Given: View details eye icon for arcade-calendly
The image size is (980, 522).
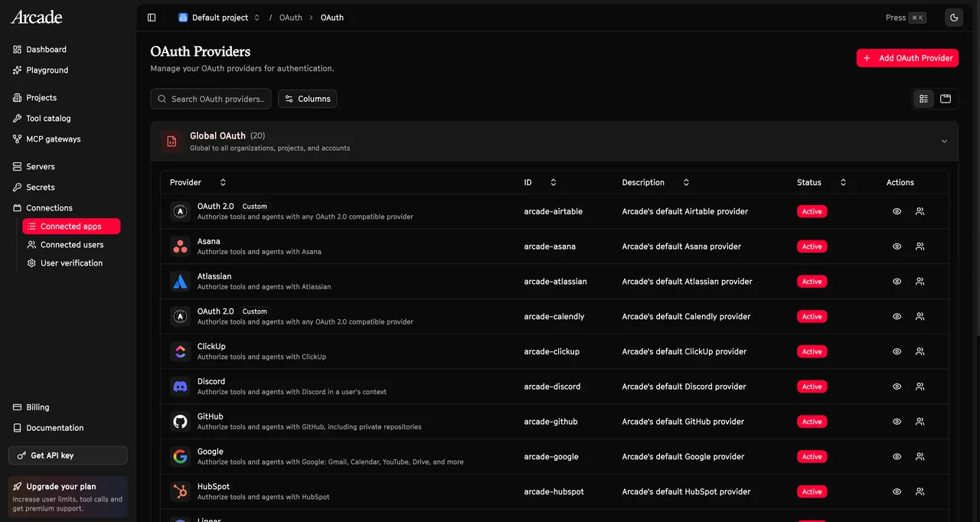Looking at the screenshot, I should click(x=897, y=317).
